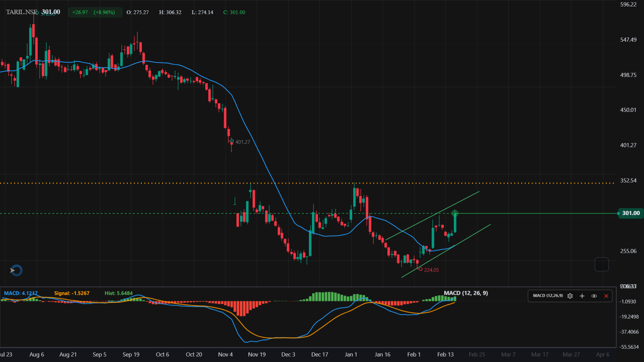This screenshot has height=362, width=644.
Task: Toggle visibility of the MACD indicator eye icon
Action: (x=594, y=296)
